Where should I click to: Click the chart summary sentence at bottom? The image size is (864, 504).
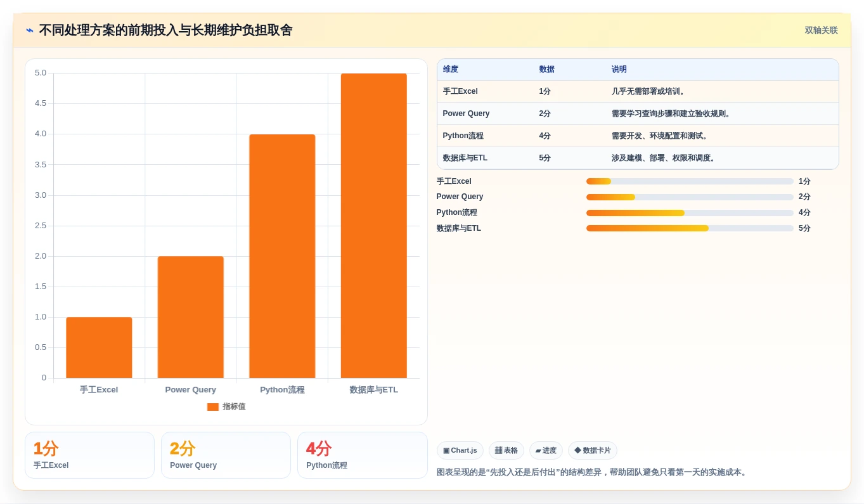click(x=593, y=472)
